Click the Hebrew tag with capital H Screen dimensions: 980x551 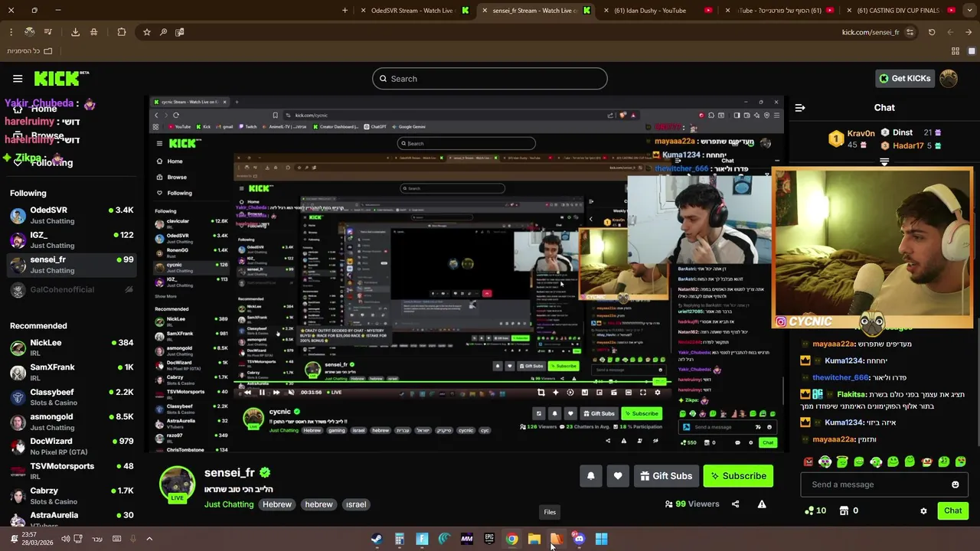pos(277,504)
